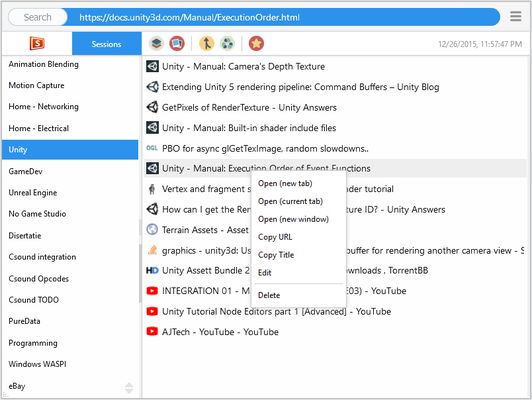The image size is (532, 400).
Task: Open the Csound Opcodes session
Action: pyautogui.click(x=70, y=279)
